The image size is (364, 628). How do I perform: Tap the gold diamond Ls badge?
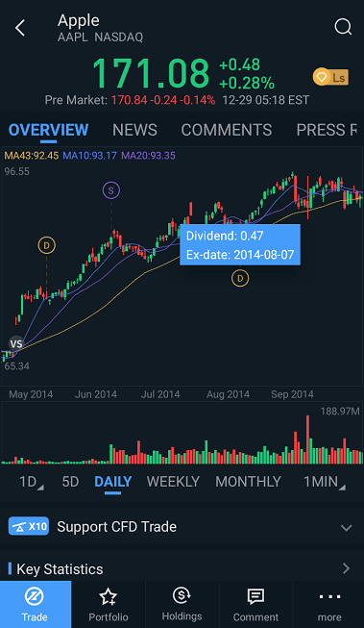tap(330, 77)
